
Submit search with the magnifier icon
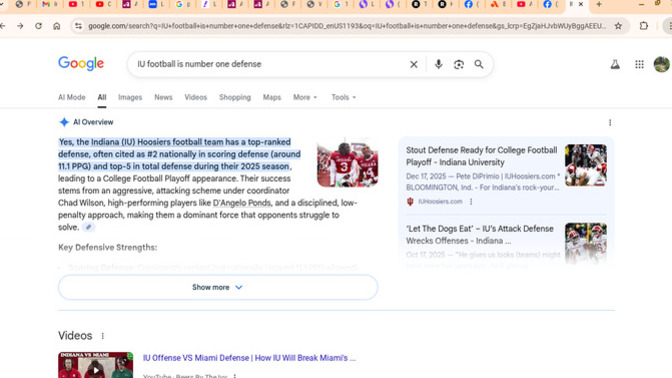(479, 64)
